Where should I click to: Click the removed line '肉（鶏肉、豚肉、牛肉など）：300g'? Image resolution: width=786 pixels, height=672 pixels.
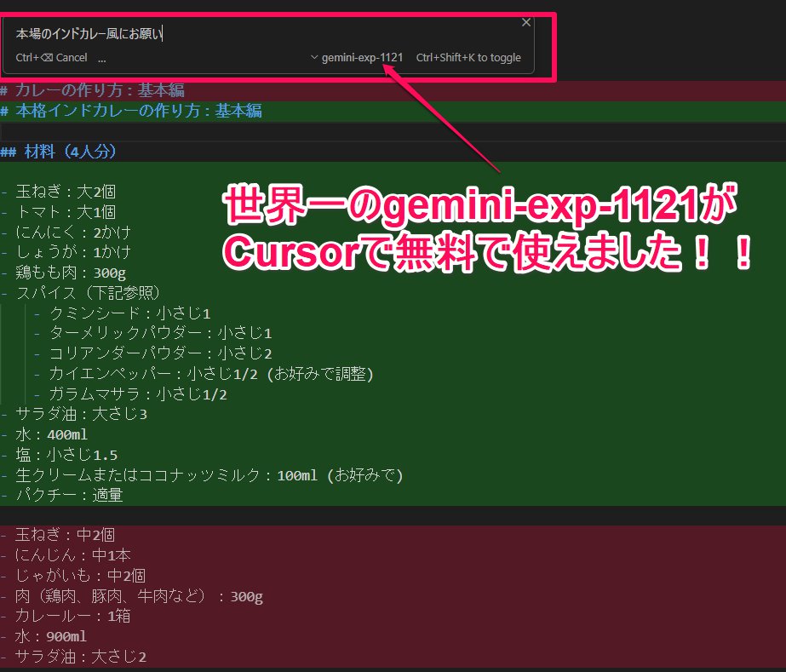pos(140,596)
